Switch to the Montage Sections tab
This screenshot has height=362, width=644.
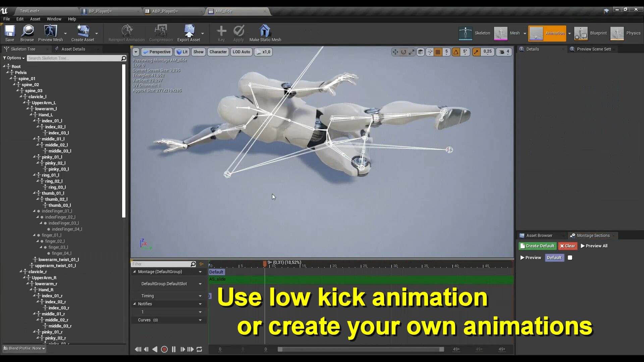[592, 235]
